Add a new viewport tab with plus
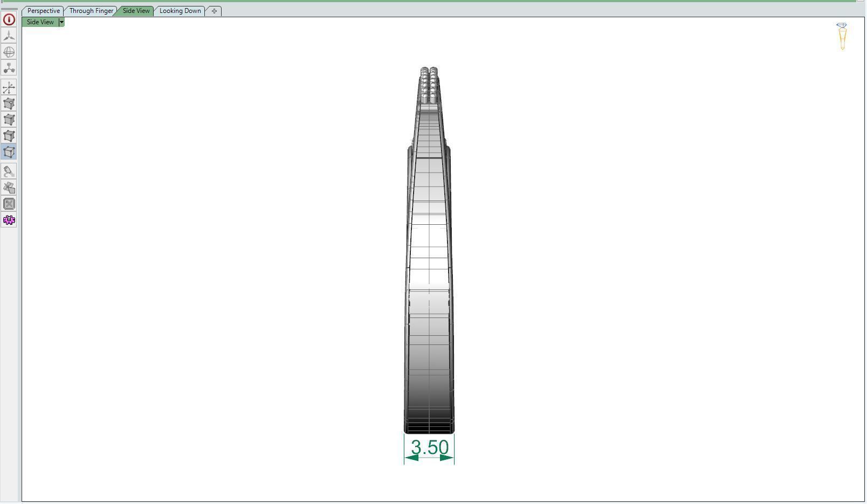This screenshot has width=867, height=504. 214,11
